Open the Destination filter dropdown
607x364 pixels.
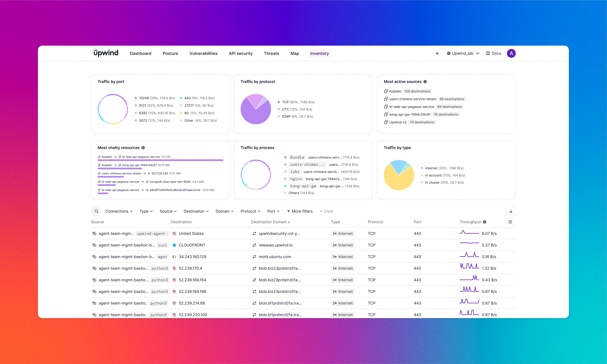pyautogui.click(x=196, y=211)
